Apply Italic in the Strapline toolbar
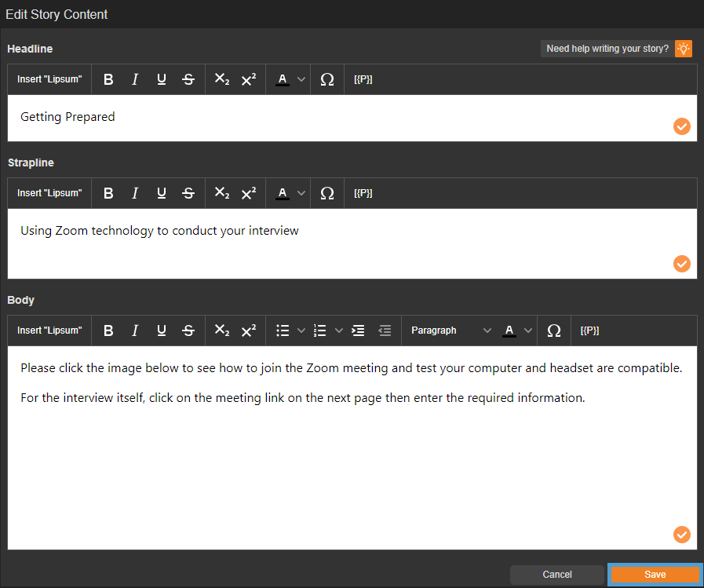The image size is (704, 588). [135, 193]
